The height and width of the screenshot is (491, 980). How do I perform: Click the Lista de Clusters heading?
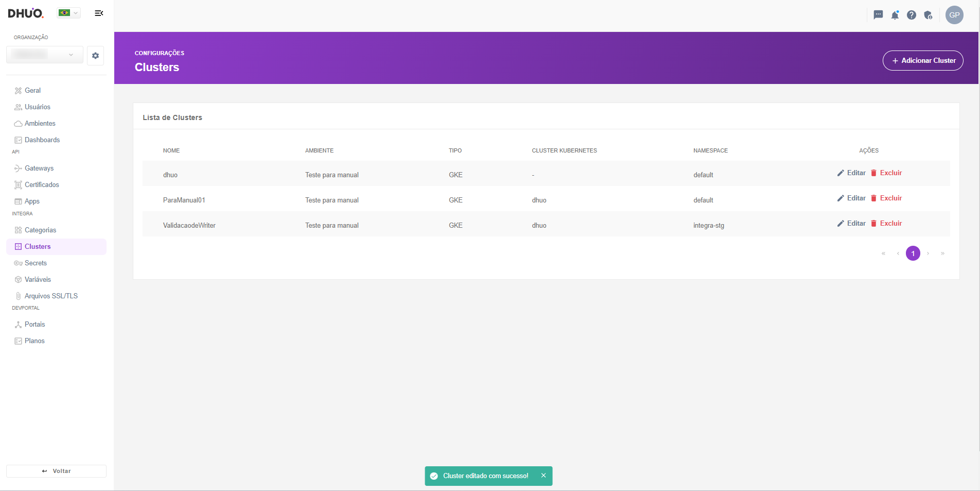point(172,117)
